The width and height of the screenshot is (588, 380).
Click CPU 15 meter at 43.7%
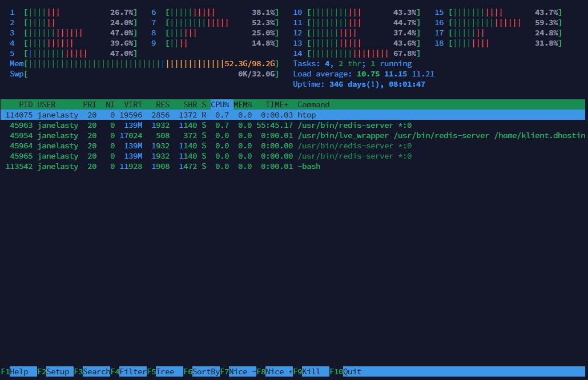tap(498, 13)
